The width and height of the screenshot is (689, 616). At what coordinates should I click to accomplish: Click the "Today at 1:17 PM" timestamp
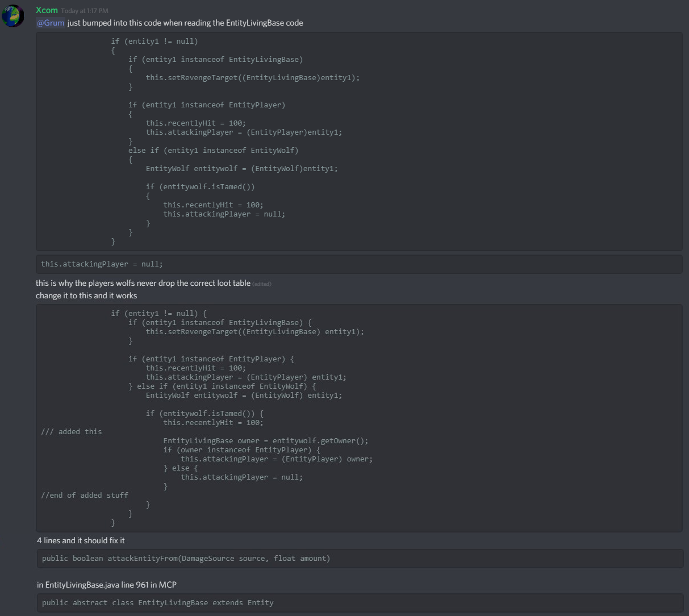84,11
